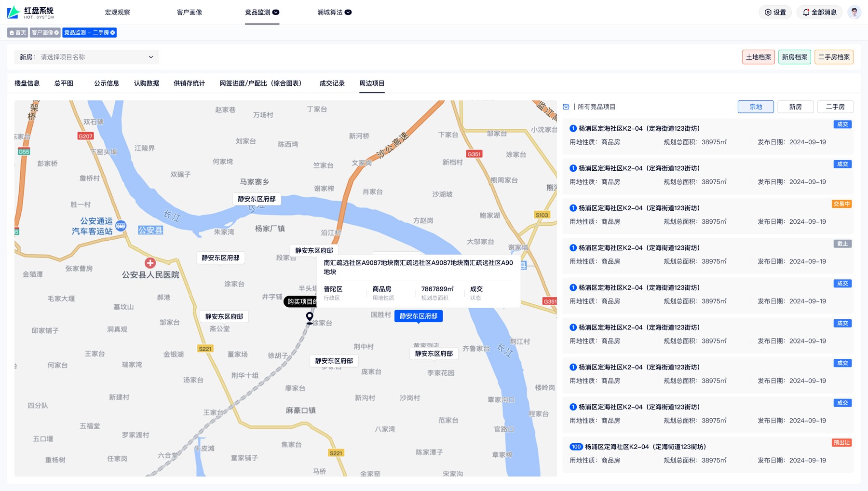This screenshot has width=868, height=491.
Task: Click the S103 road shield on map
Action: (x=542, y=215)
